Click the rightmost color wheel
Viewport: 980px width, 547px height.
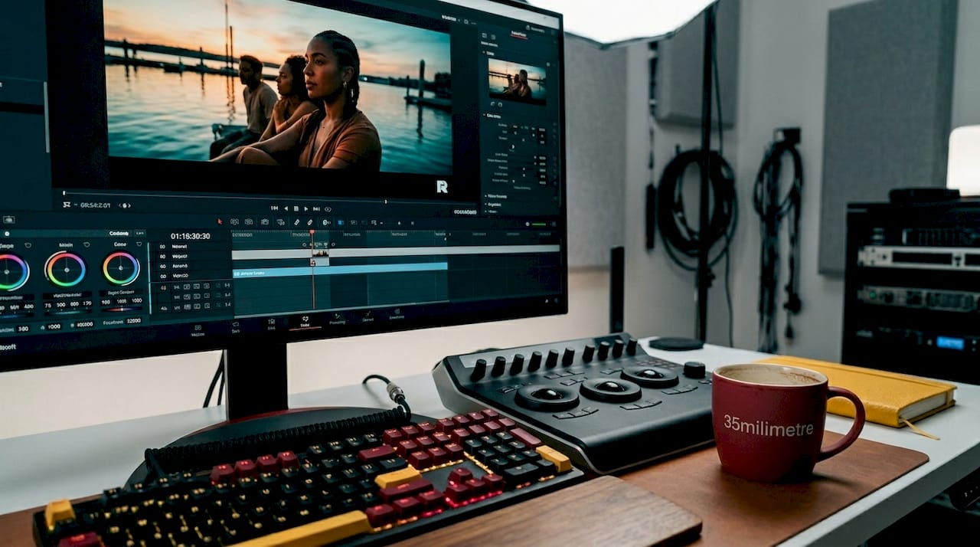click(x=121, y=268)
